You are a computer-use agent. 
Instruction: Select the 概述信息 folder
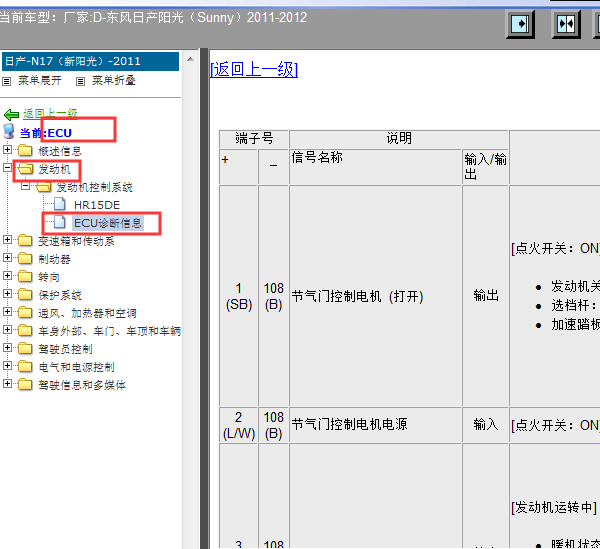pyautogui.click(x=60, y=151)
